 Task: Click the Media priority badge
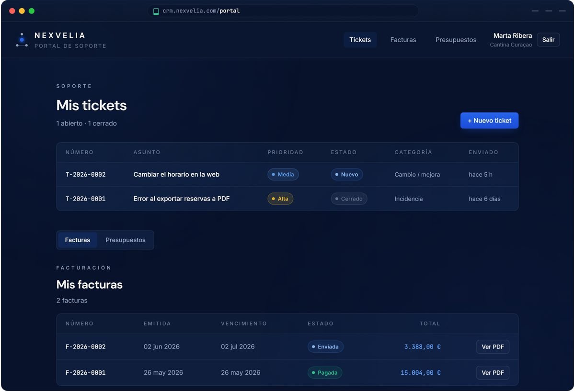click(283, 174)
